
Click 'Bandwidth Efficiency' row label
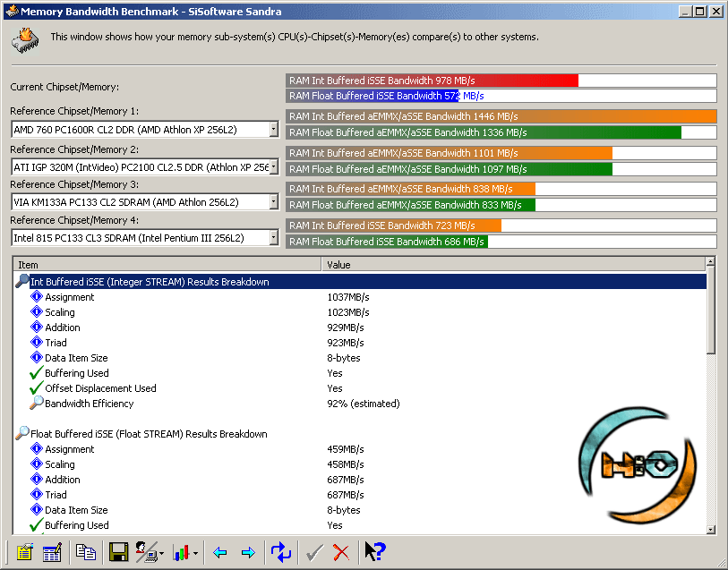(90, 404)
